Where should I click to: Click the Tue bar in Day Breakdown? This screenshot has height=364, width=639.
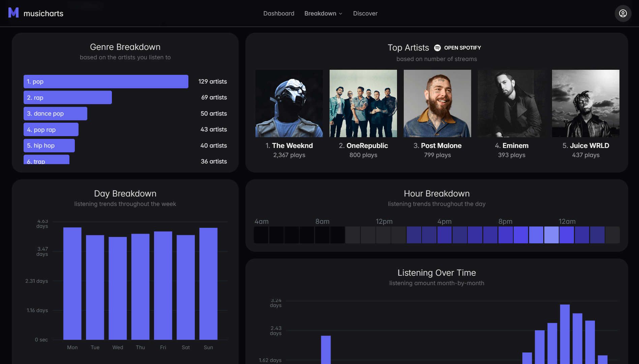click(x=95, y=287)
